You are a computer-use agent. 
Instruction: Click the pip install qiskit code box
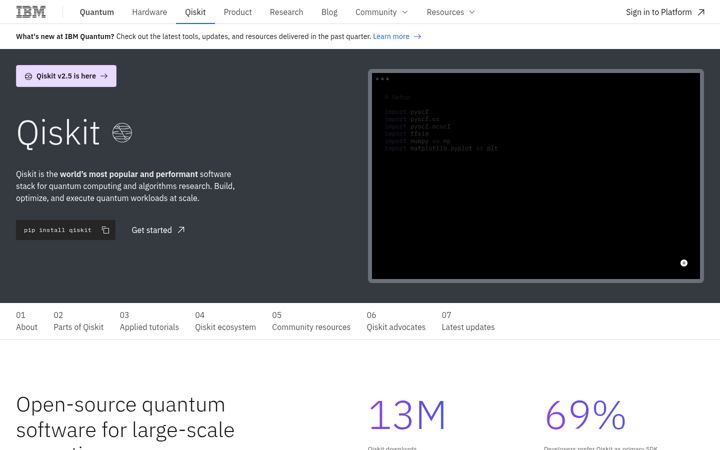coord(66,230)
